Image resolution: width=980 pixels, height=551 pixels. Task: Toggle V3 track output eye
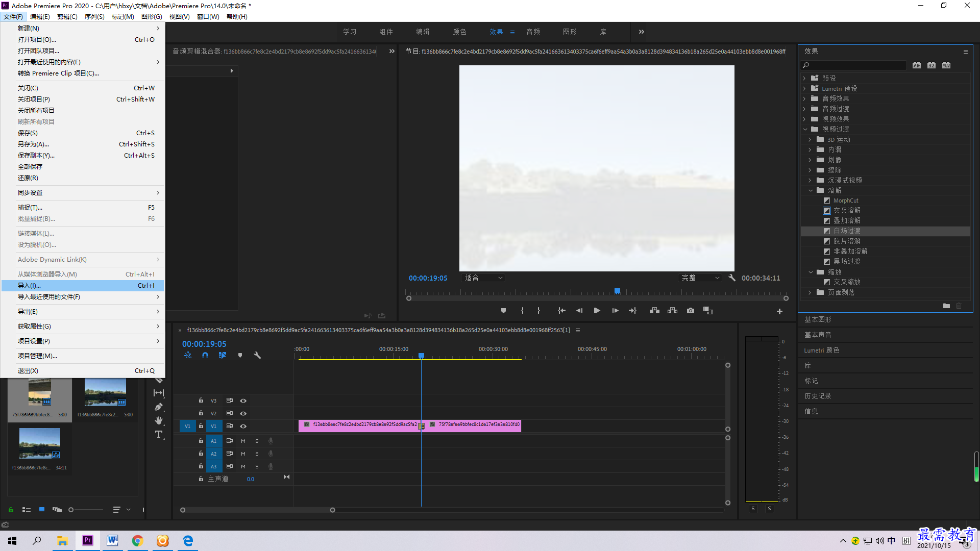[x=243, y=400]
